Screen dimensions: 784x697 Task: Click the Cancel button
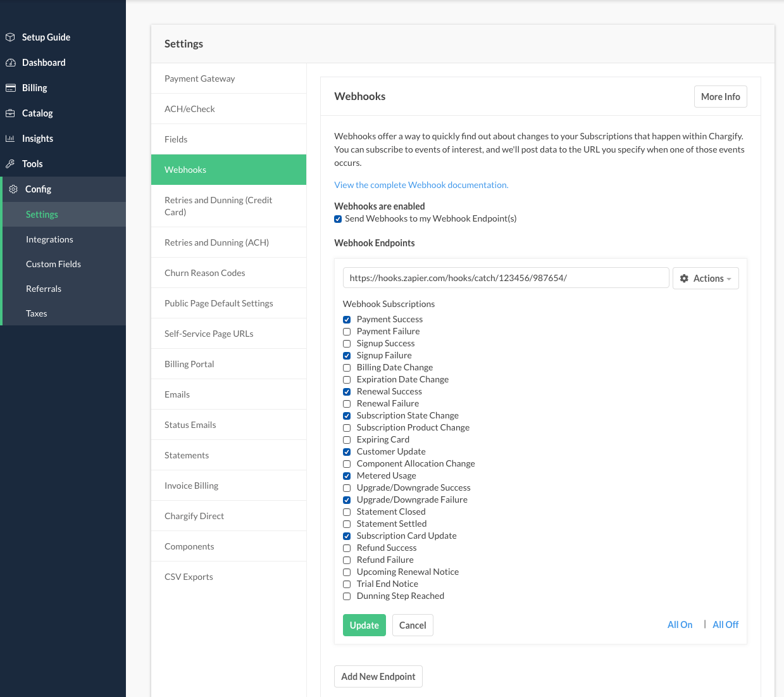pos(413,625)
